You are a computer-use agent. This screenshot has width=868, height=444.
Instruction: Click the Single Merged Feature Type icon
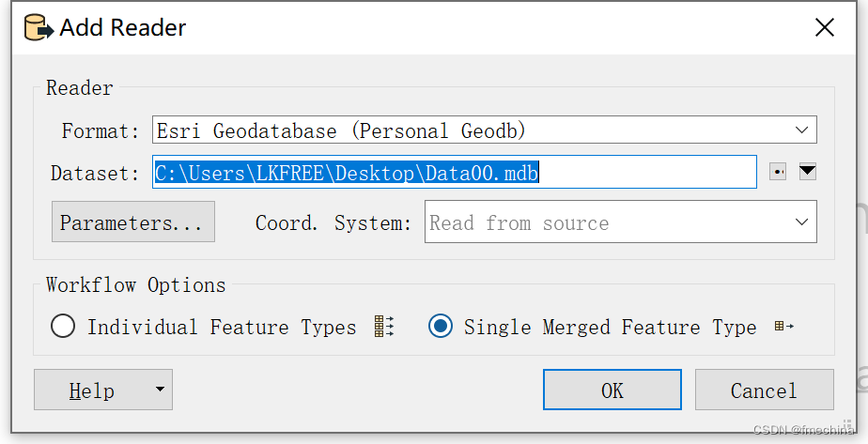click(x=783, y=327)
